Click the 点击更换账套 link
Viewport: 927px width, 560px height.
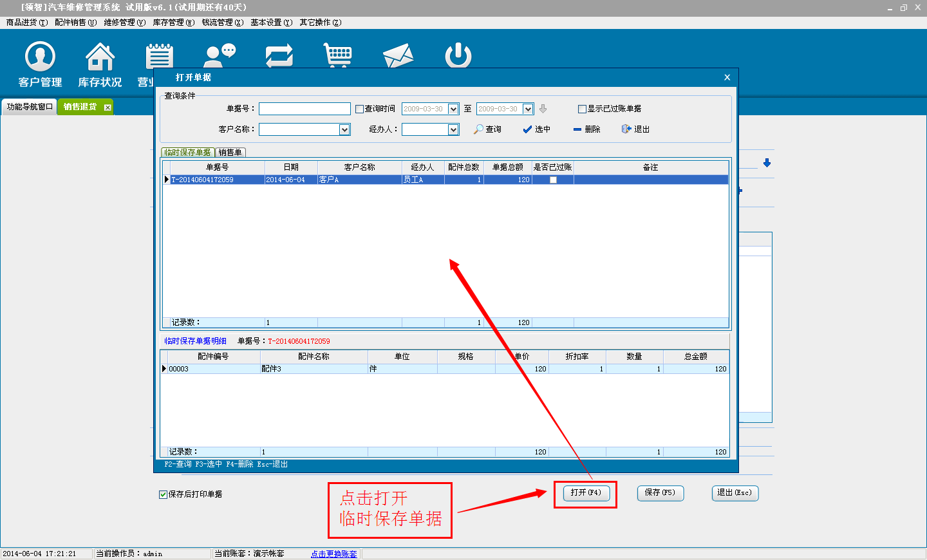tap(333, 554)
